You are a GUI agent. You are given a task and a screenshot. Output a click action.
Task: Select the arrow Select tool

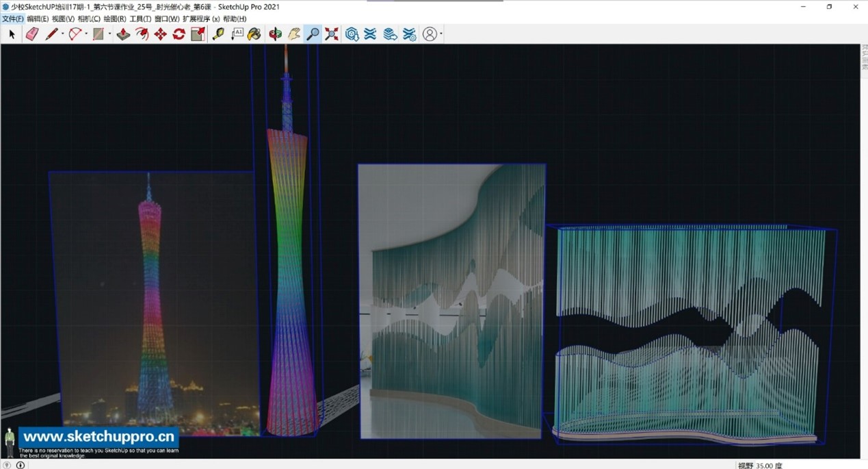coord(12,34)
